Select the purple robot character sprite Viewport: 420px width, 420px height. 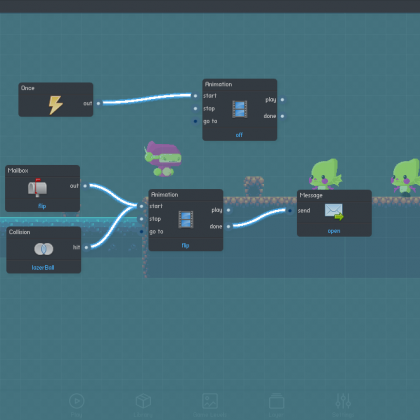pos(163,159)
